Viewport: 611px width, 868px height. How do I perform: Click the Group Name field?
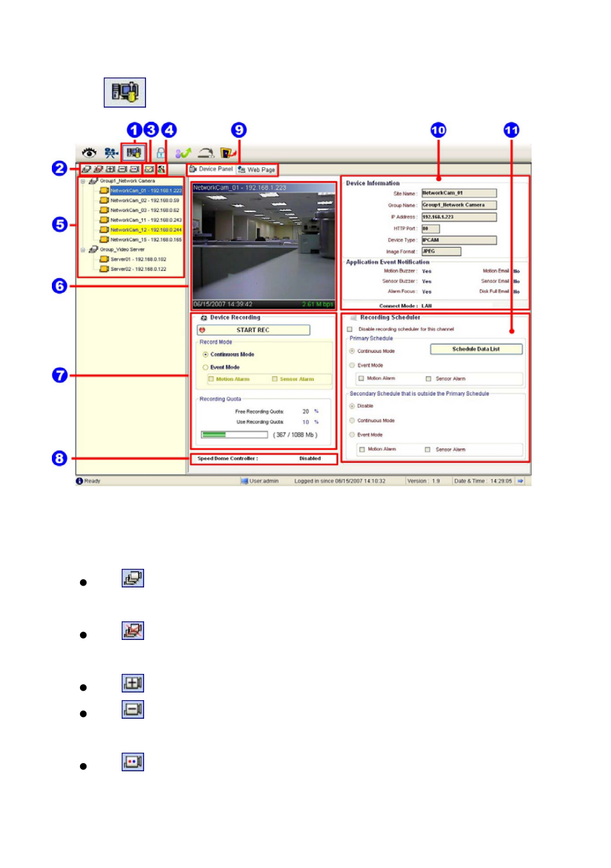(x=459, y=205)
